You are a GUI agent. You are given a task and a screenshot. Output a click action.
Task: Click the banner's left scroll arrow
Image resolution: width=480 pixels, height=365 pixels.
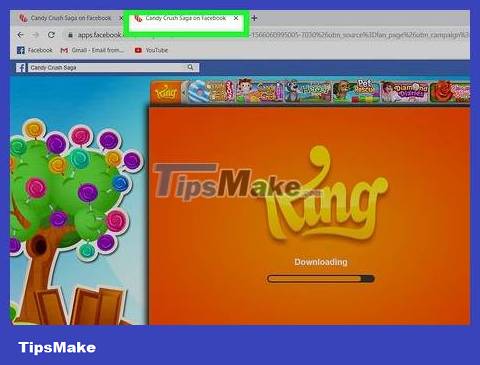click(184, 92)
